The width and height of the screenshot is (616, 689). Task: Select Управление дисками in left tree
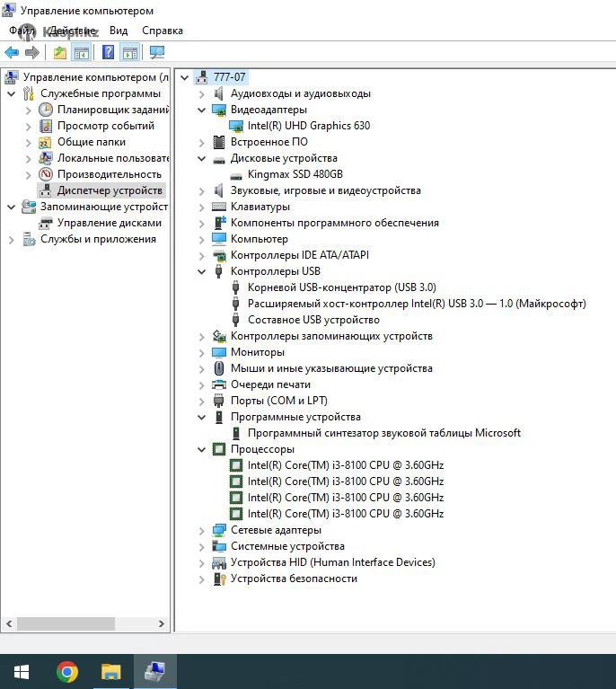(x=109, y=223)
